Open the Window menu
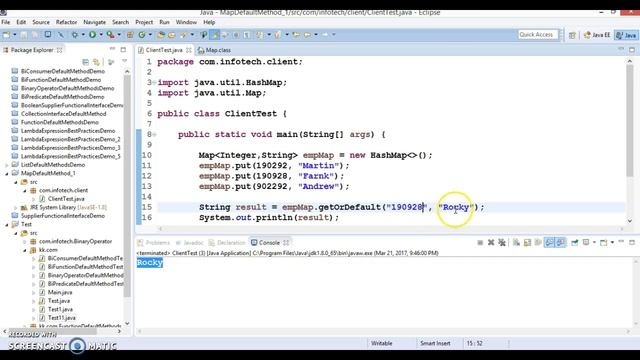This screenshot has width=640, height=360. tap(186, 22)
